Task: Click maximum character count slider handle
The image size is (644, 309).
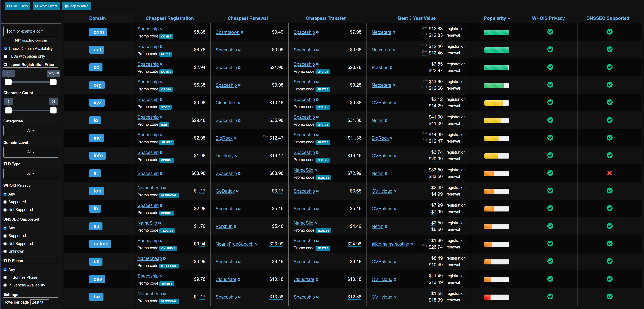Action: [53, 110]
